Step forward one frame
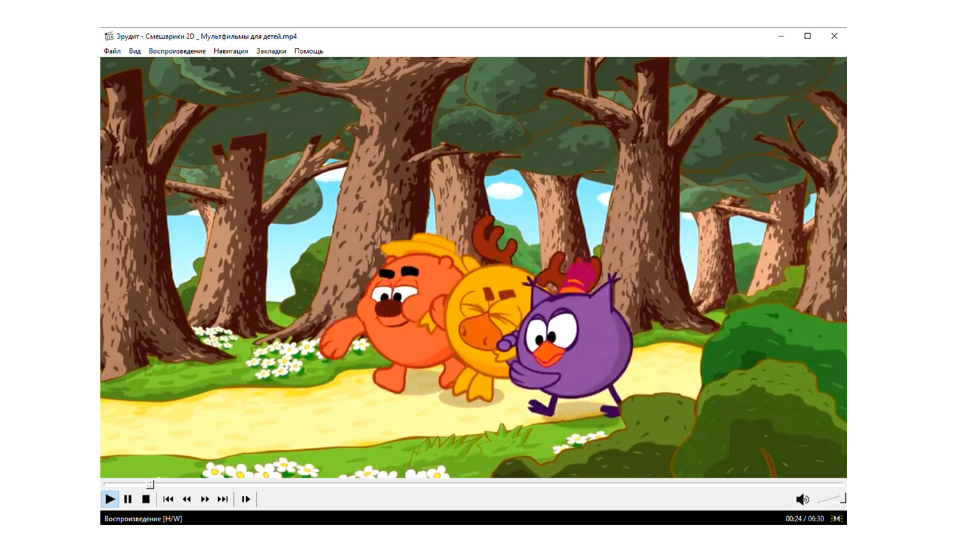980x552 pixels. (x=245, y=499)
